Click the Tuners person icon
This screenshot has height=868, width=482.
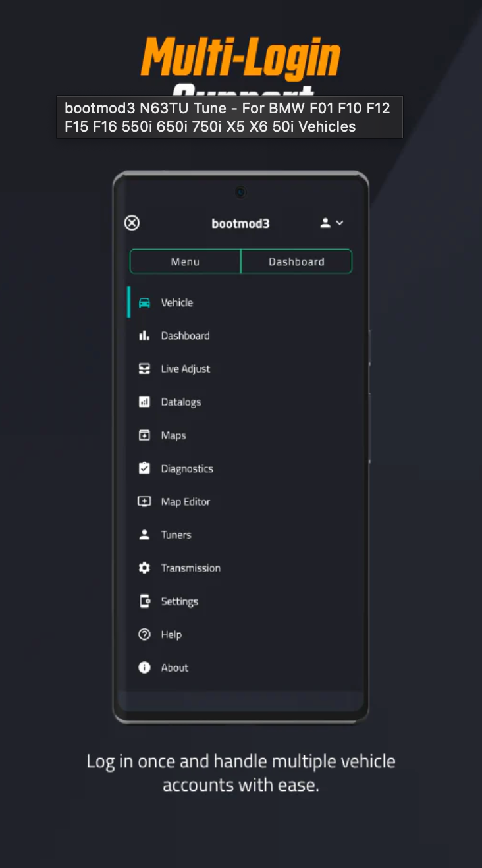click(144, 535)
